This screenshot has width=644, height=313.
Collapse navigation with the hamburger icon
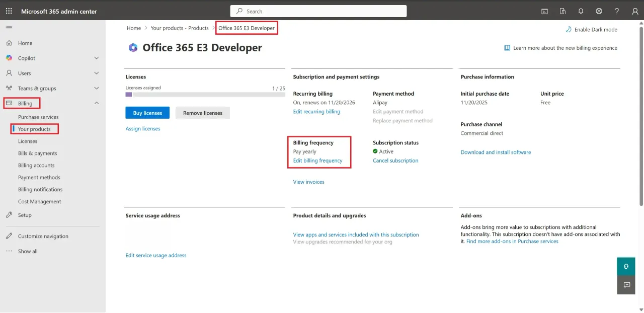tap(9, 27)
